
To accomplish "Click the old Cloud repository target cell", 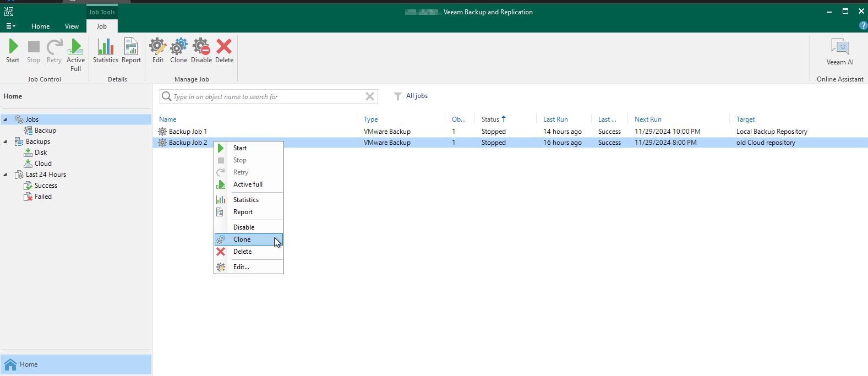I will tap(766, 143).
